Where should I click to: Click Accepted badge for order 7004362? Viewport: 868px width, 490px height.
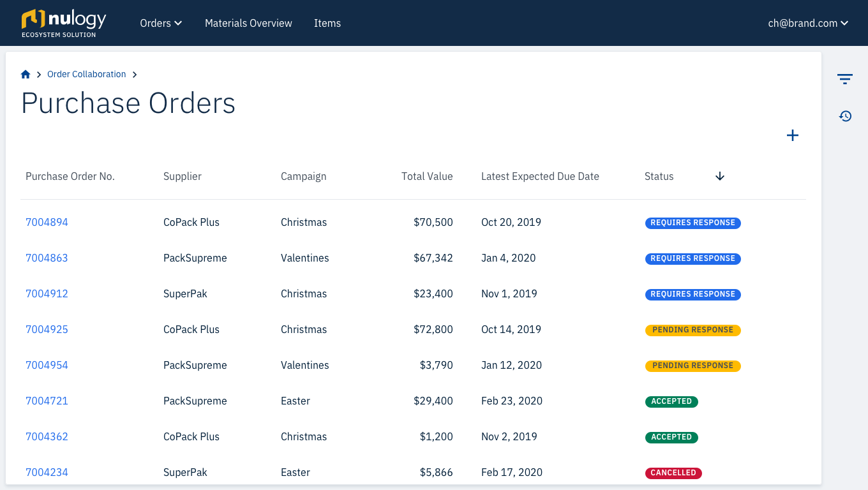[671, 437]
